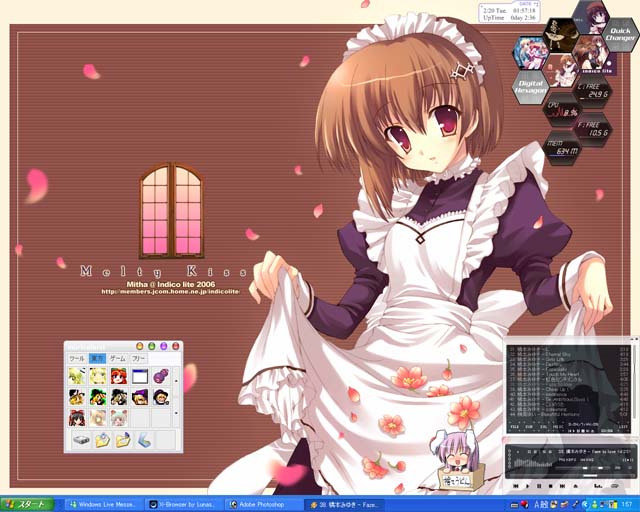640x512 pixels.
Task: Click the C: FREE 24.9G hexagon
Action: click(592, 91)
